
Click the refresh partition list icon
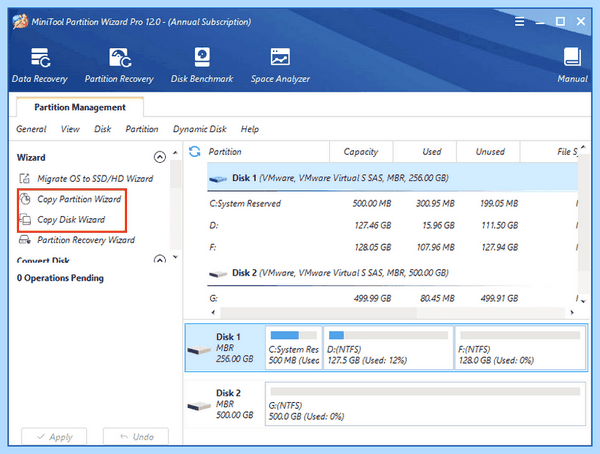click(x=195, y=152)
